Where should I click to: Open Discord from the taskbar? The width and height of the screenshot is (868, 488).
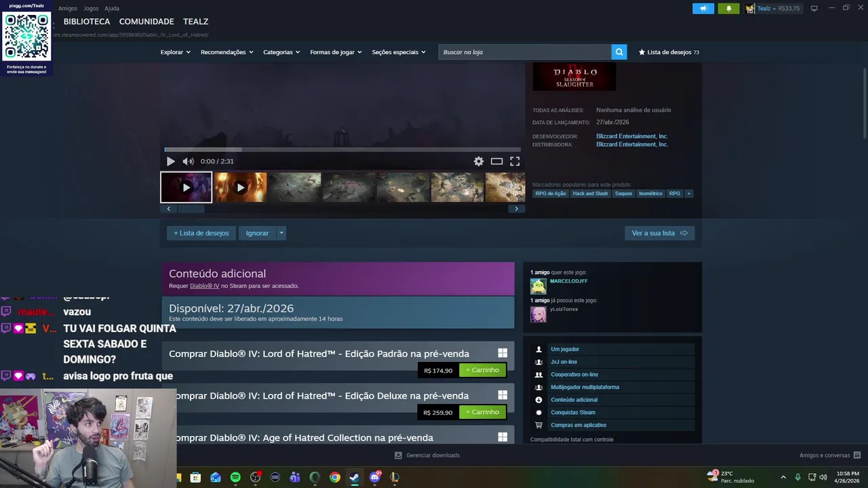point(375,477)
